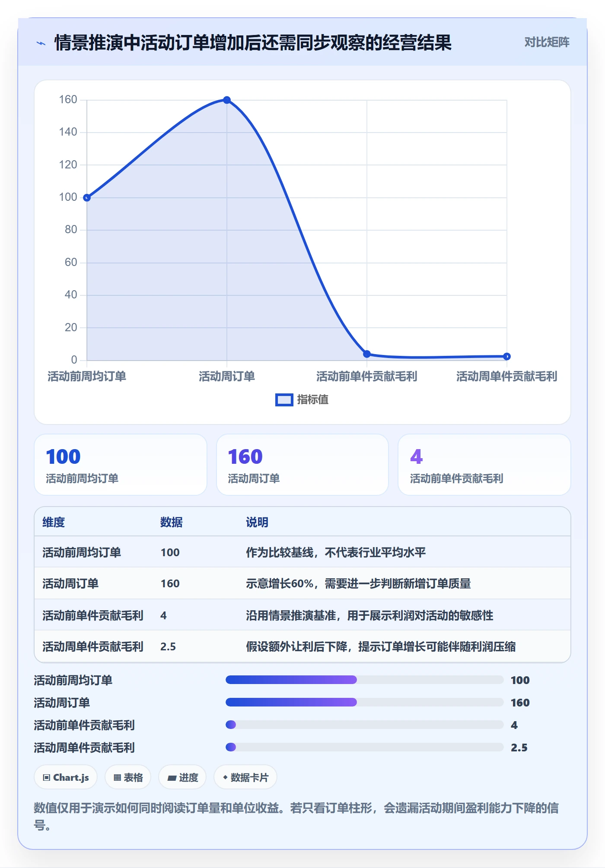Select the 表格 tag chip
The width and height of the screenshot is (605, 868).
click(128, 777)
